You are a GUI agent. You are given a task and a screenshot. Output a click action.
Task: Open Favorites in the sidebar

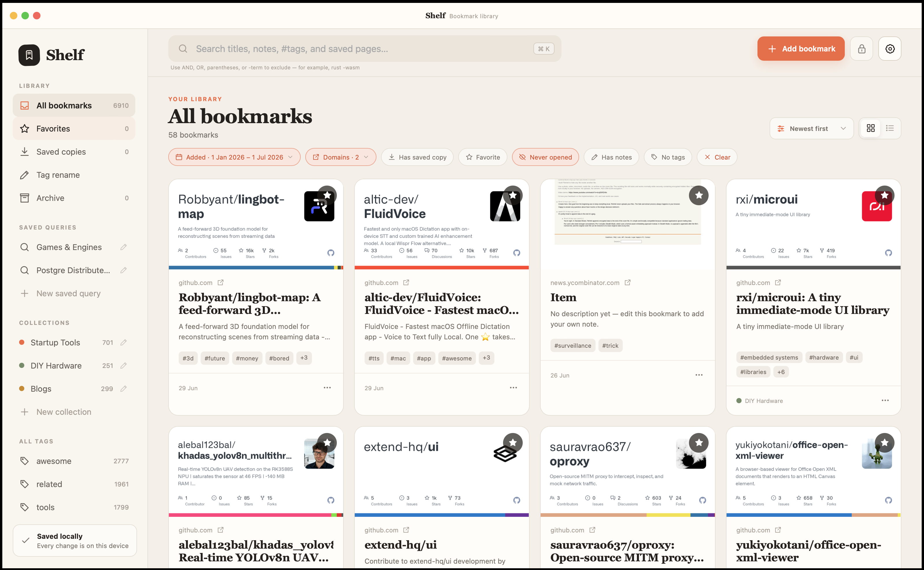point(74,129)
